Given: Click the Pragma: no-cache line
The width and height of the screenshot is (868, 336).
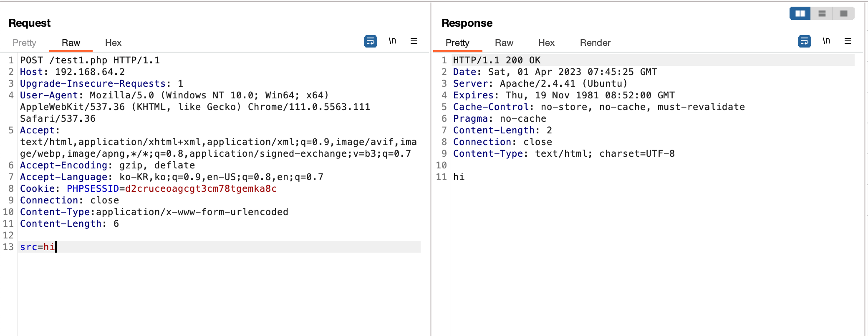Looking at the screenshot, I should [x=500, y=118].
